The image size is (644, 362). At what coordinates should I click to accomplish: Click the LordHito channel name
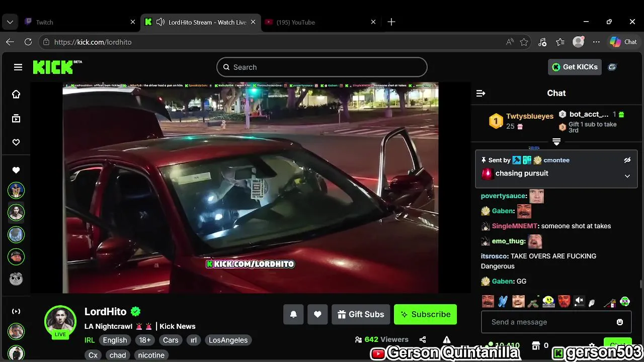pyautogui.click(x=105, y=311)
